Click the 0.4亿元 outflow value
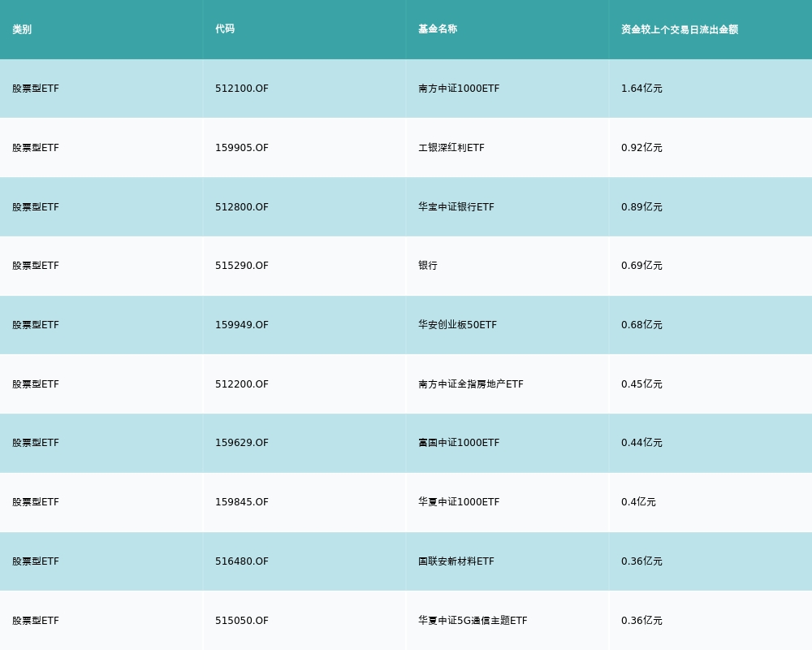This screenshot has width=812, height=650. [x=638, y=502]
